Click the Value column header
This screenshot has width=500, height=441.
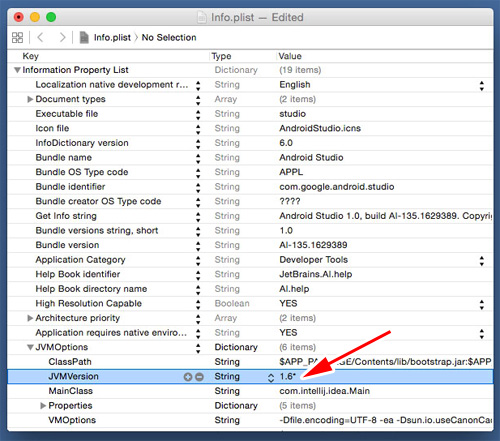point(290,56)
